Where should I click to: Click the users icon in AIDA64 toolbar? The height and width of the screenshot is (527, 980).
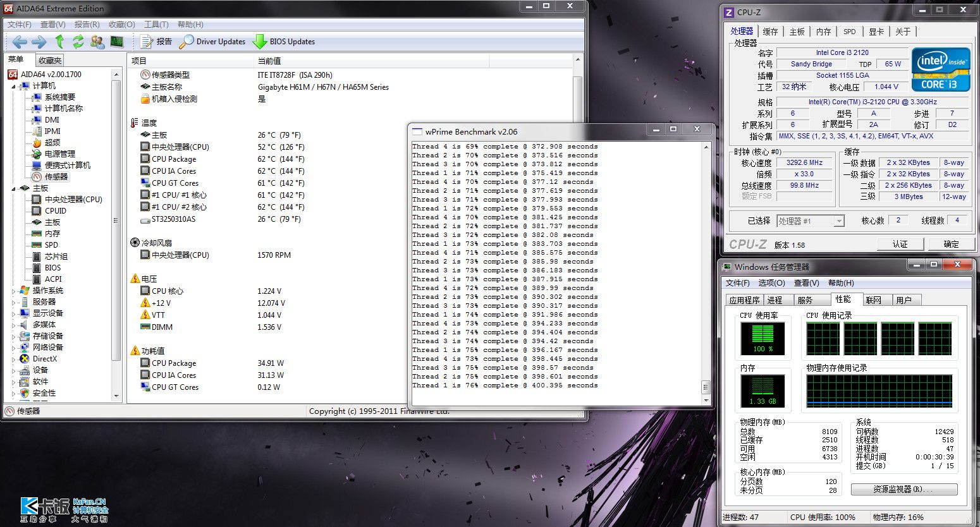(x=97, y=42)
